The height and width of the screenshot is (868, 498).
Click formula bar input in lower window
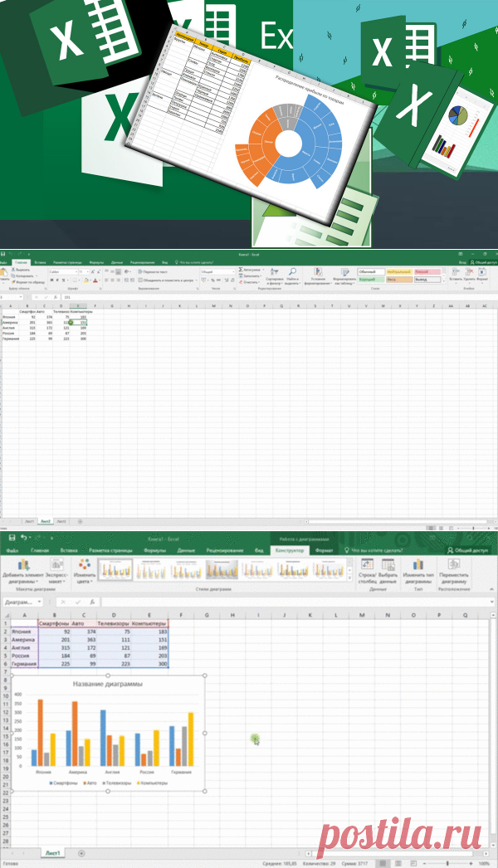click(294, 602)
